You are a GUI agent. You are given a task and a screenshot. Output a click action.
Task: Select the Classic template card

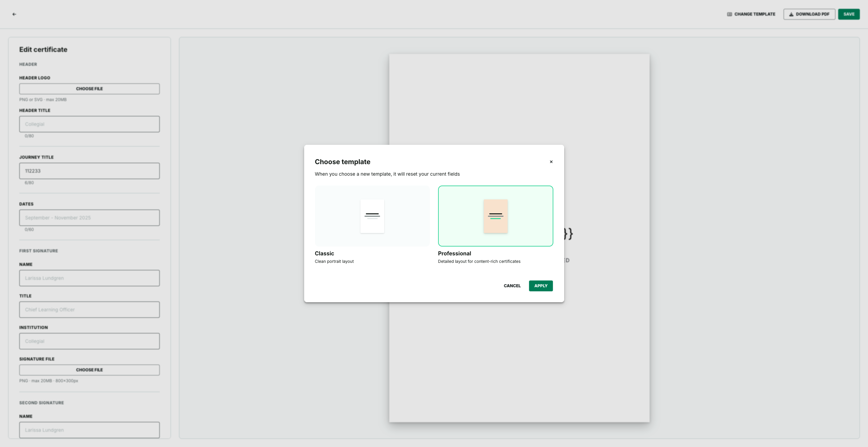coord(372,216)
